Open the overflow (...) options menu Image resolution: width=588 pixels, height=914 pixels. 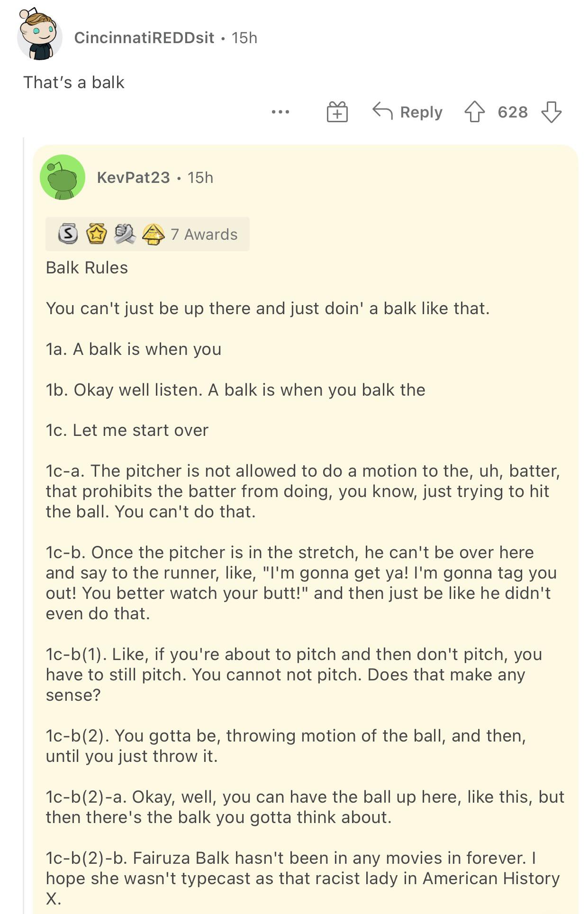[281, 113]
